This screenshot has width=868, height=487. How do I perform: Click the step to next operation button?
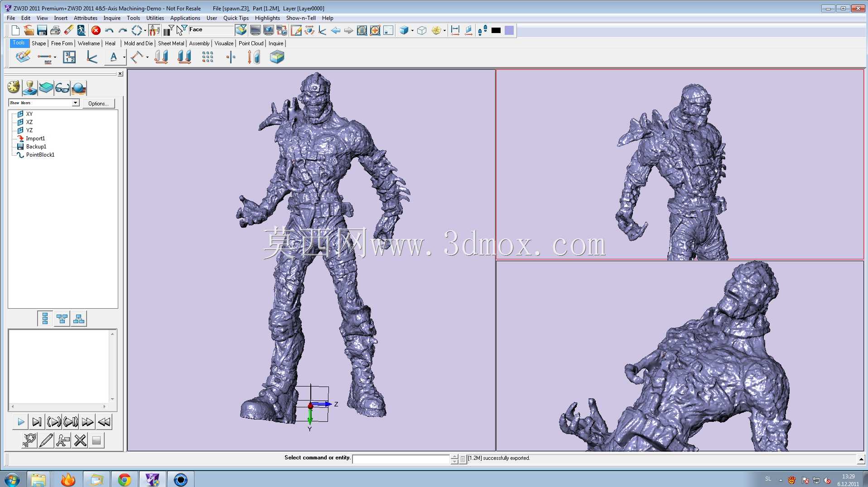click(x=37, y=422)
